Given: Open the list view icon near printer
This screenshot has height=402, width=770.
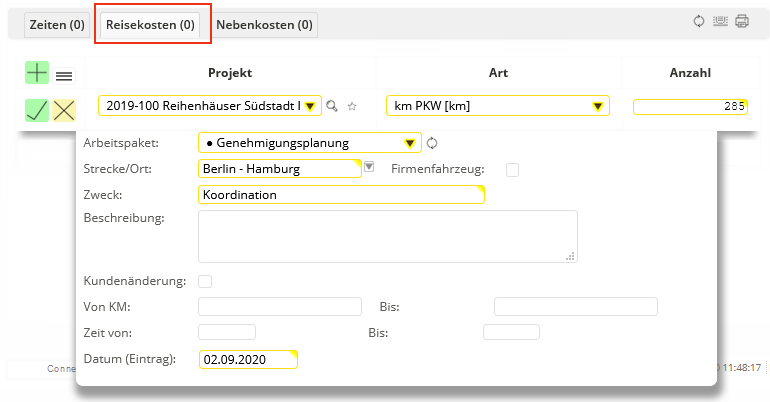Looking at the screenshot, I should coord(720,21).
